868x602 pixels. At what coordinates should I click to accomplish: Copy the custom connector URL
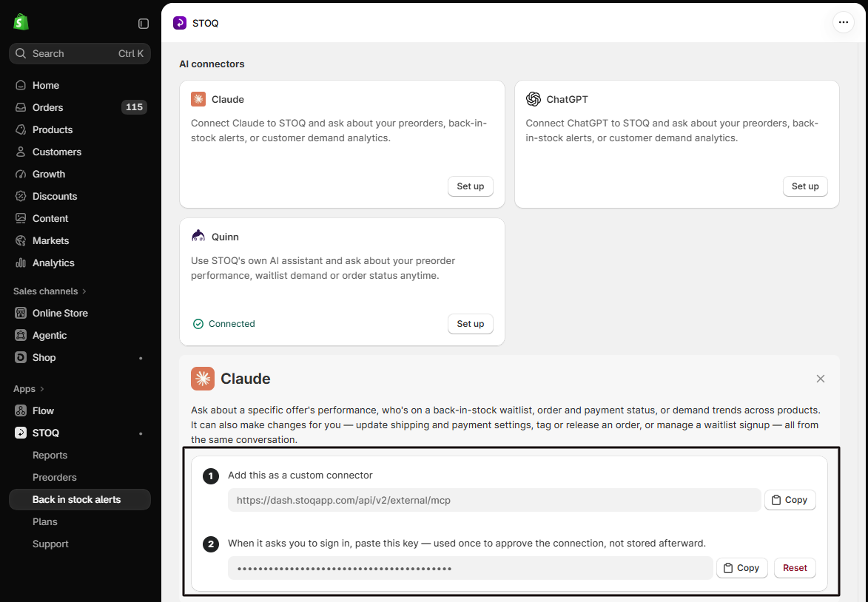790,500
